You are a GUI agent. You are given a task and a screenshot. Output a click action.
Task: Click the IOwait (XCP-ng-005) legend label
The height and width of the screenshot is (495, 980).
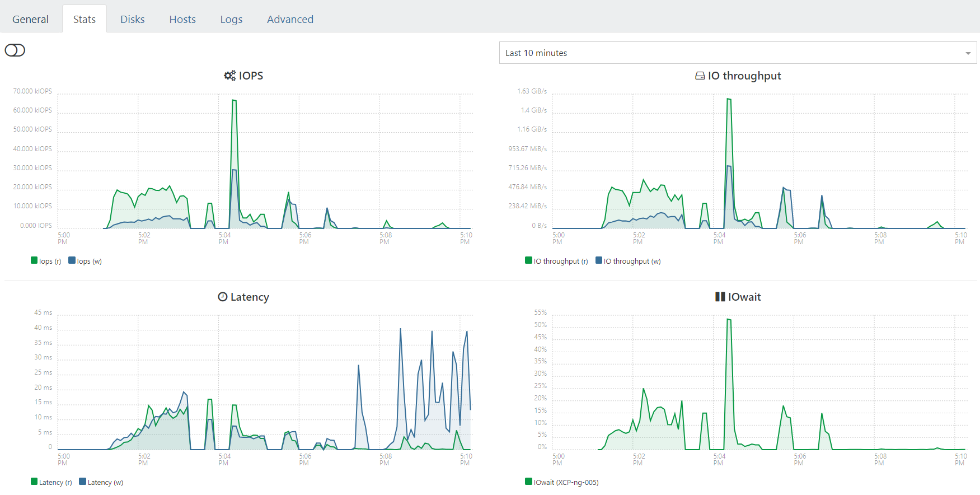[x=566, y=482]
